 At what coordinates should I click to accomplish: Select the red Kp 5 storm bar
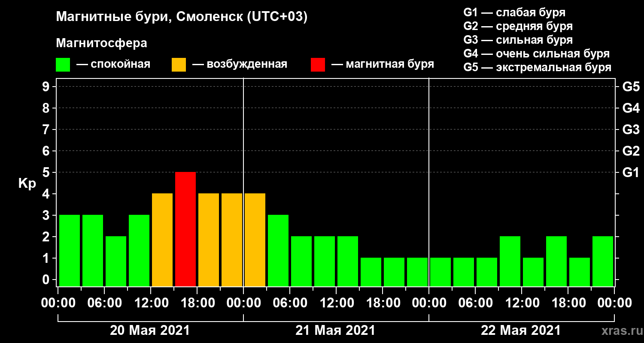click(x=185, y=229)
